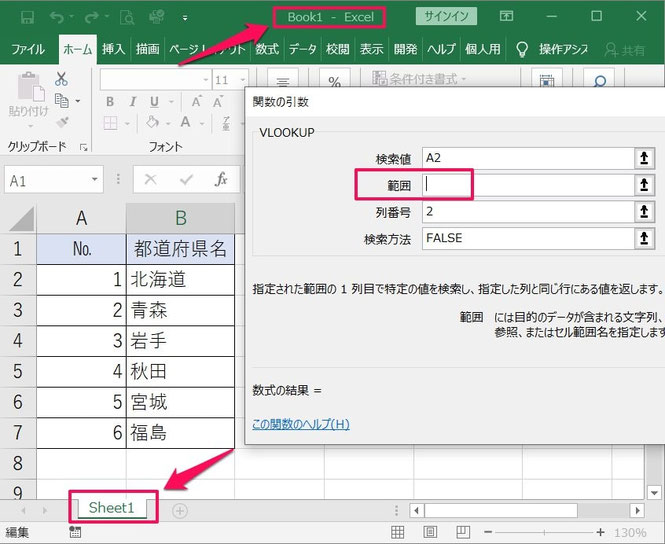Toggle underline formatting
This screenshot has width=665, height=544.
(x=151, y=102)
